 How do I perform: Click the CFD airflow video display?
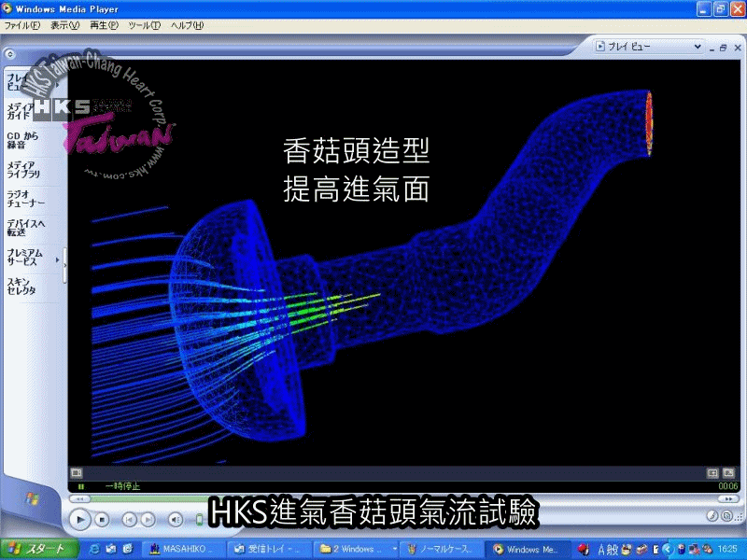pyautogui.click(x=404, y=262)
